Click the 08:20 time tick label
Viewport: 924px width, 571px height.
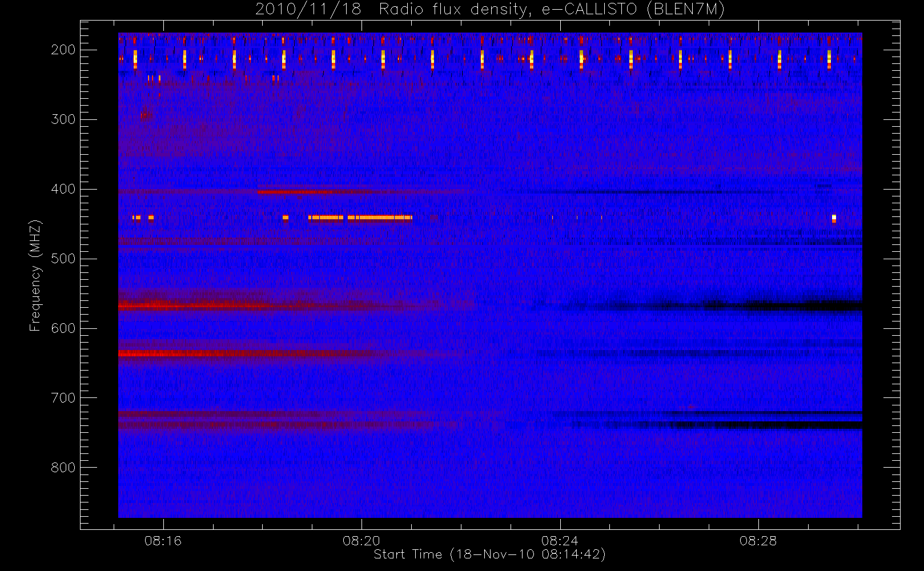pyautogui.click(x=361, y=541)
